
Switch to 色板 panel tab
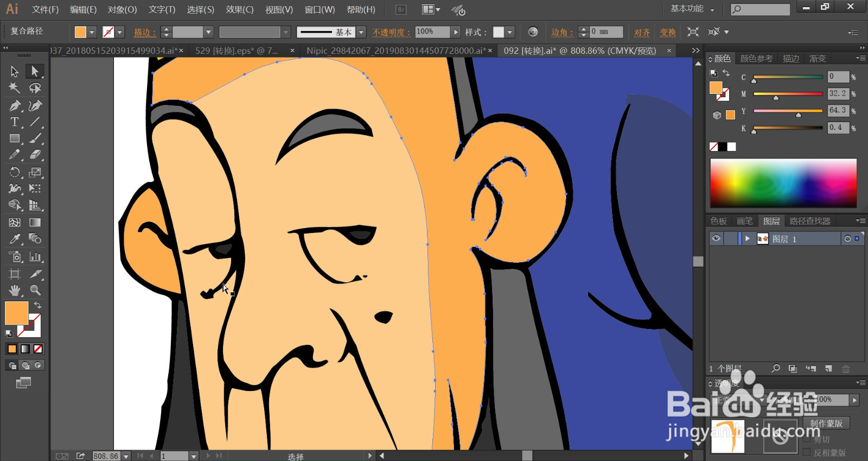[x=718, y=221]
